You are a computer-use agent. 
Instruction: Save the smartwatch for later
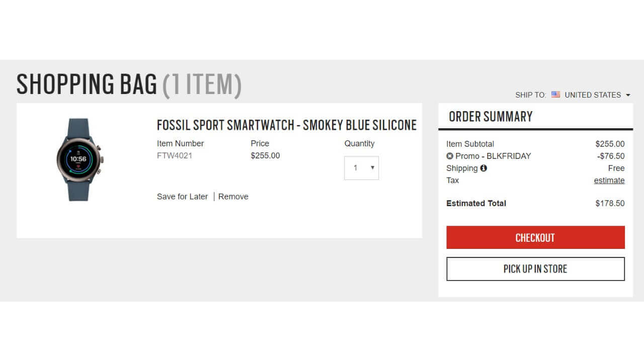(x=182, y=197)
